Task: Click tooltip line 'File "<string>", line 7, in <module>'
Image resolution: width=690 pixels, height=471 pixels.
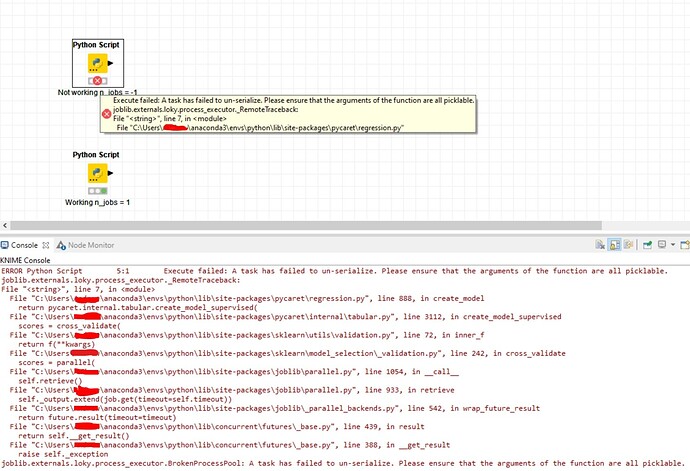Action: click(x=170, y=118)
